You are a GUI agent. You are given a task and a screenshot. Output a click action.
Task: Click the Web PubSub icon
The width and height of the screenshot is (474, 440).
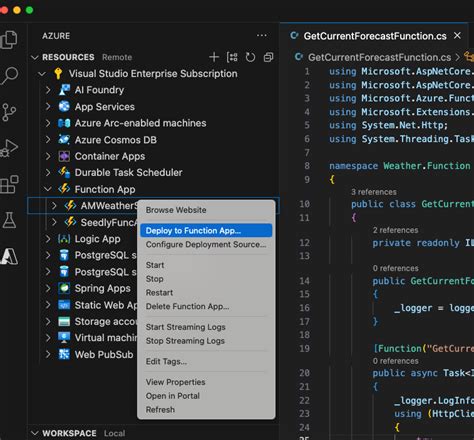pos(64,354)
